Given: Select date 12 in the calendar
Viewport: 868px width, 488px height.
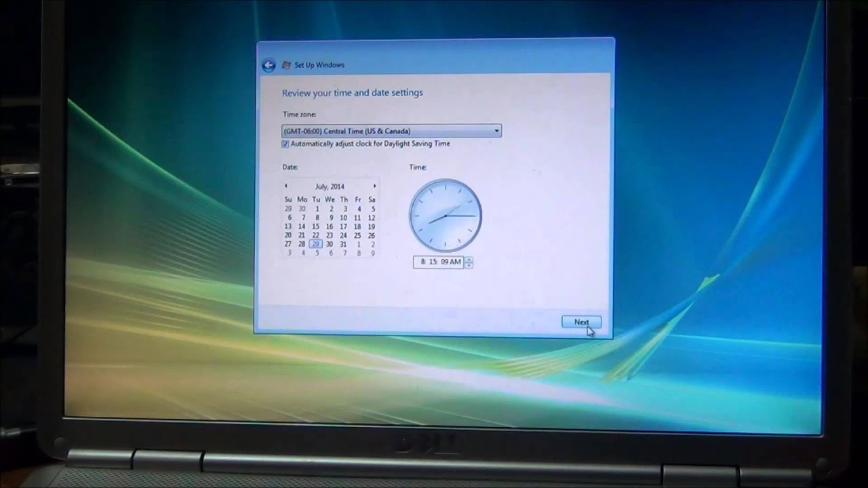Looking at the screenshot, I should point(372,218).
